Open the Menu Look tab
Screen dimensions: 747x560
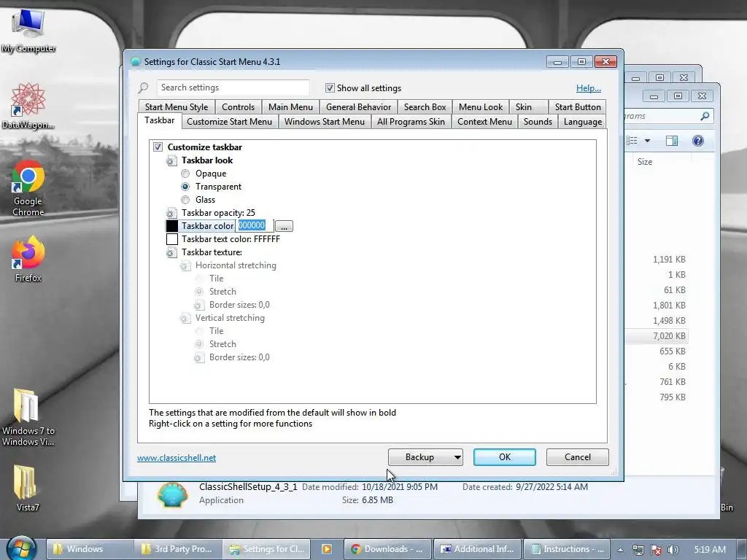481,107
